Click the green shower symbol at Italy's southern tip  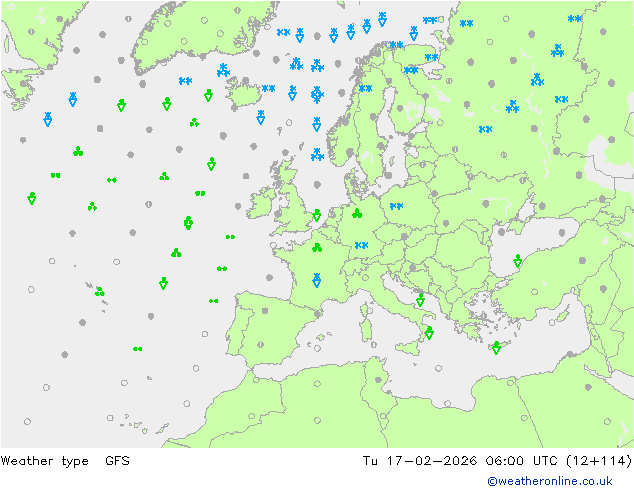429,333
